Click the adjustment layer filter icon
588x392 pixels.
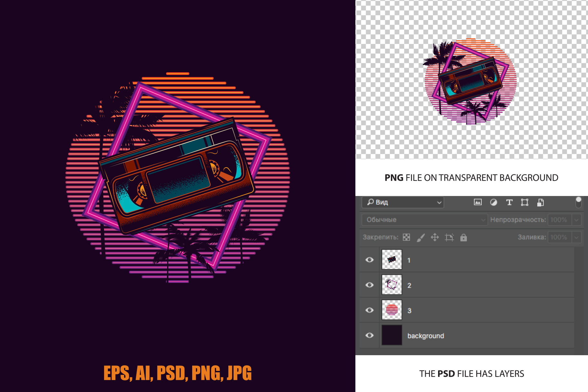[x=493, y=202]
